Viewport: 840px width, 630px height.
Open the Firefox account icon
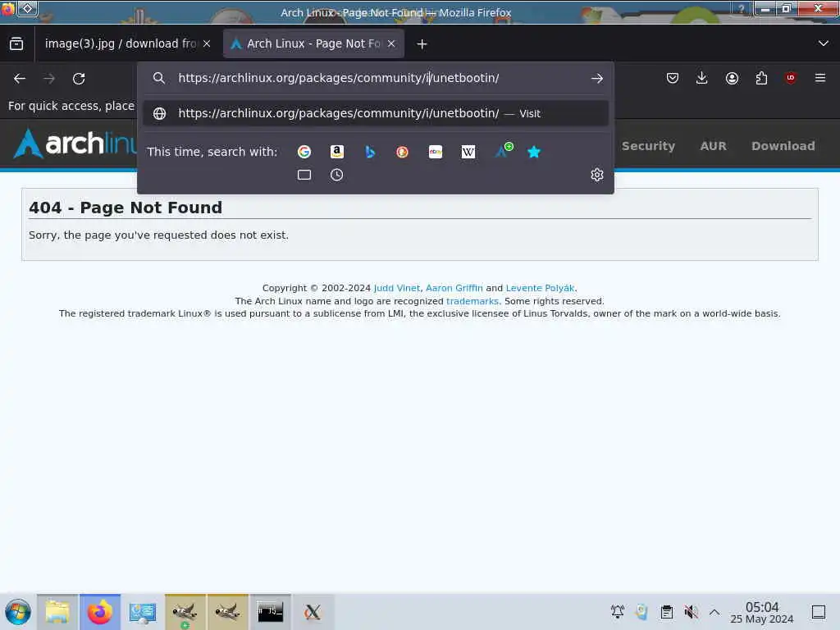[x=732, y=78]
